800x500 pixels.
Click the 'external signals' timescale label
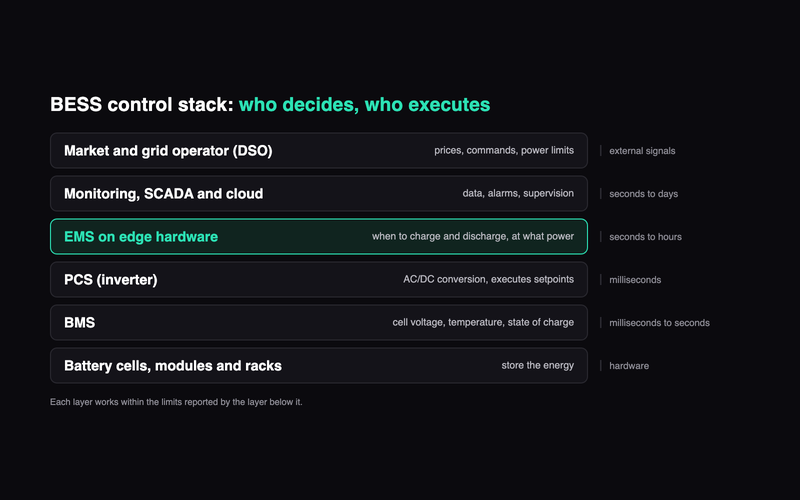(x=642, y=151)
